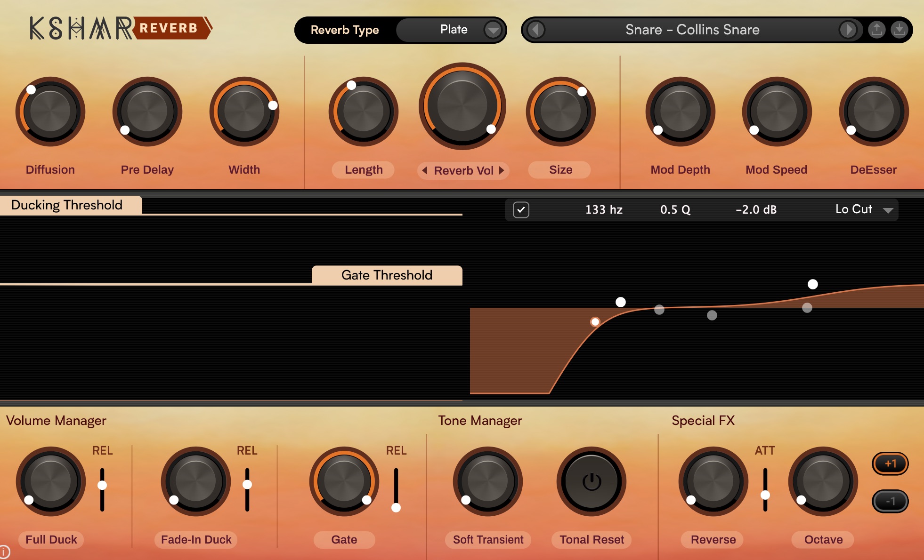Toggle the +1 octave button

click(x=890, y=464)
